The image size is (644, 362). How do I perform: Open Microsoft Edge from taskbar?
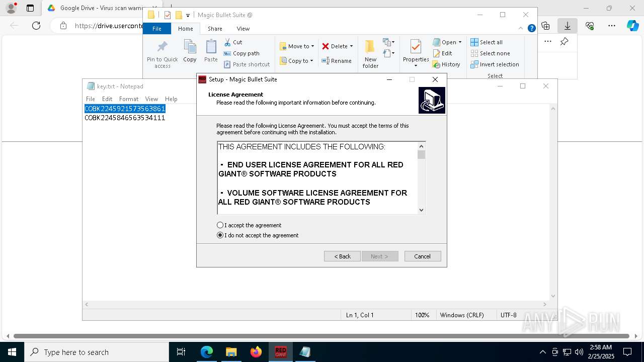(x=207, y=352)
